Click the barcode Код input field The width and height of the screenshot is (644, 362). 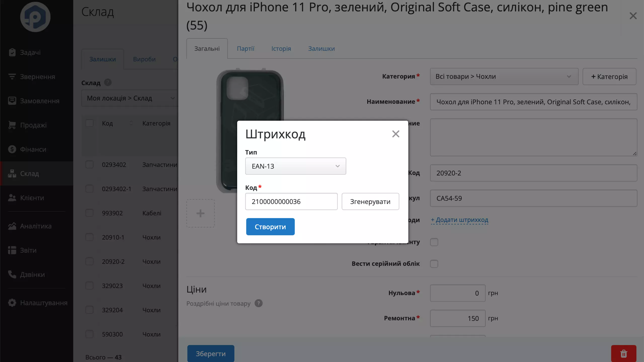[x=291, y=202]
